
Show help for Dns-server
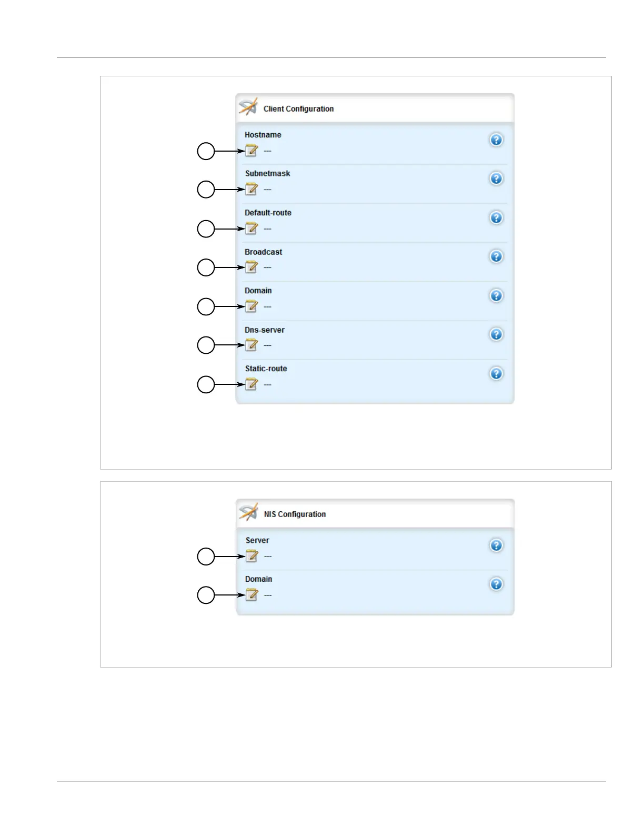[x=496, y=335]
